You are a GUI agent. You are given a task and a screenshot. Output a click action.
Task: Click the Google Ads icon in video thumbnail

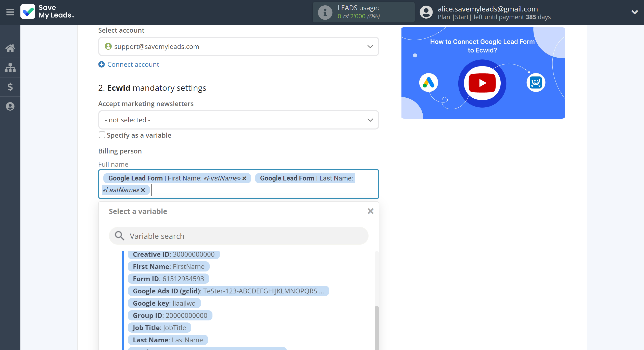click(429, 83)
